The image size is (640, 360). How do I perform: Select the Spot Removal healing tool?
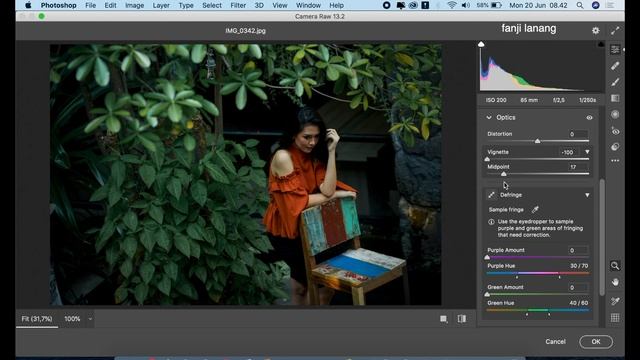tap(615, 66)
